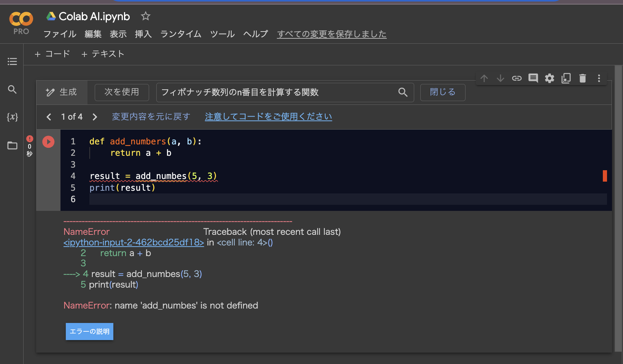Click the エラーの説明 button
Image resolution: width=623 pixels, height=364 pixels.
coord(89,331)
